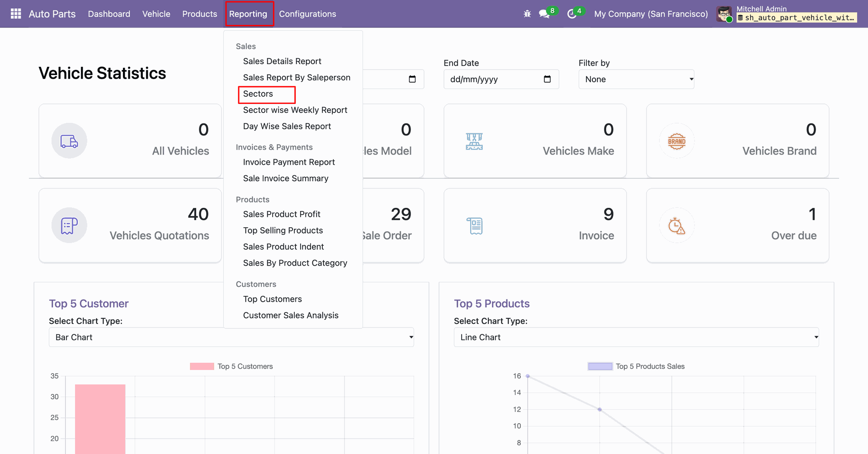Open the All Vehicles card

tap(130, 140)
